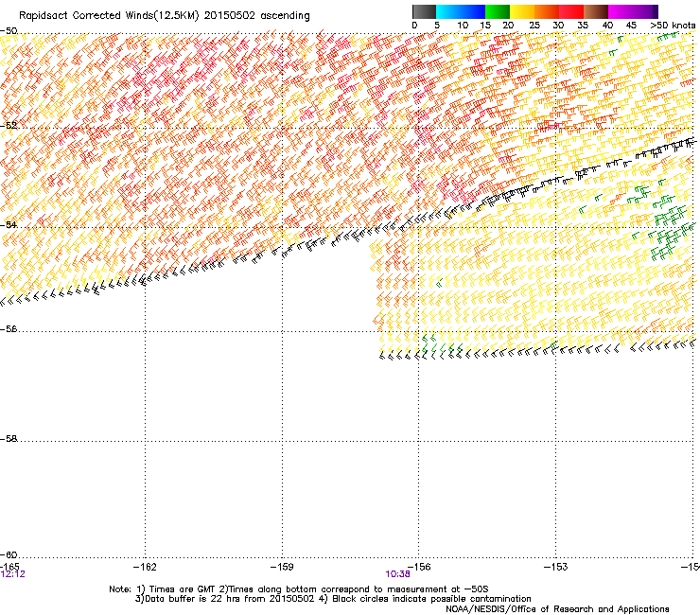Click the brown 35-40 knots legend swatch
This screenshot has height=615, width=700.
point(596,11)
